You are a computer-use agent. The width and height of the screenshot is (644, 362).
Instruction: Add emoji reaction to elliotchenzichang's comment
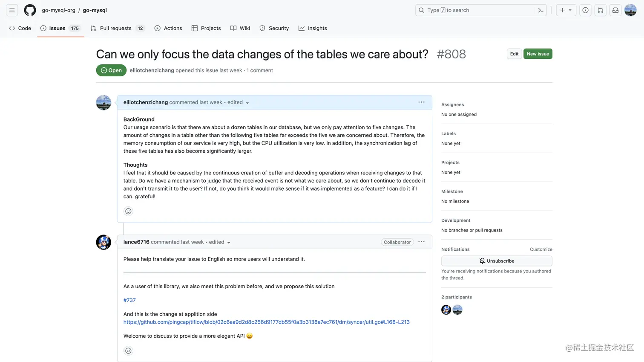(x=128, y=211)
